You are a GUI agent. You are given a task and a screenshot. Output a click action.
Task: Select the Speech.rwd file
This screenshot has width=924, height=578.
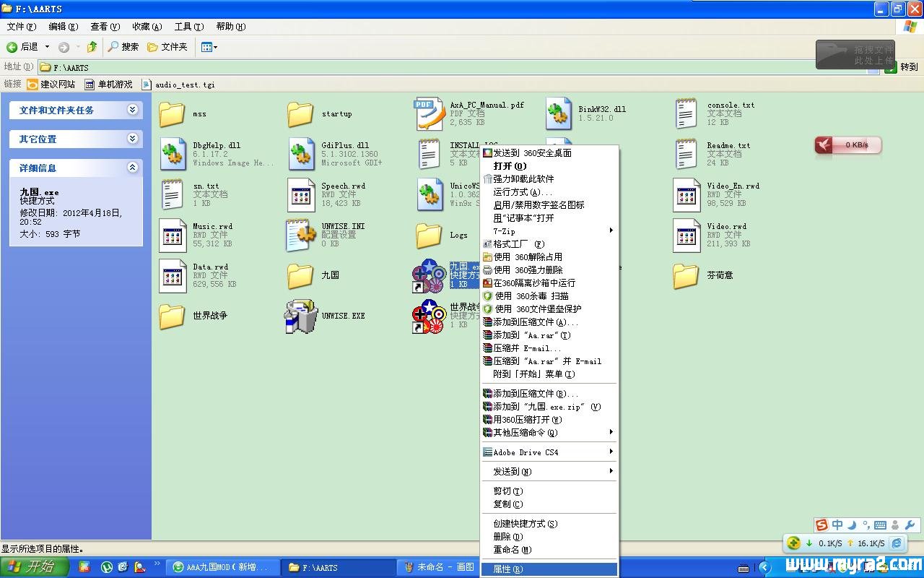pyautogui.click(x=326, y=194)
